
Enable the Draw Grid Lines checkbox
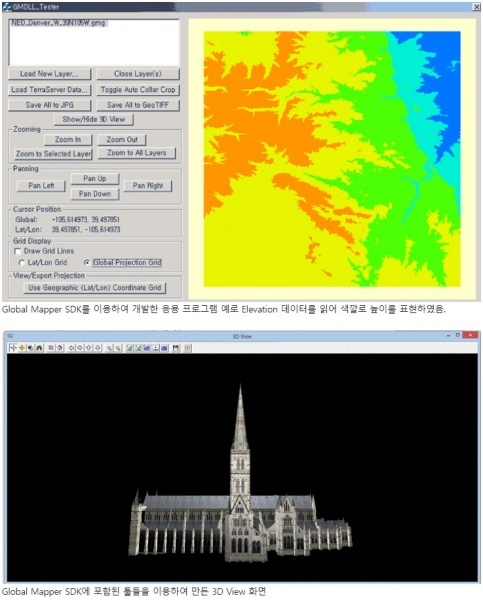[17, 251]
